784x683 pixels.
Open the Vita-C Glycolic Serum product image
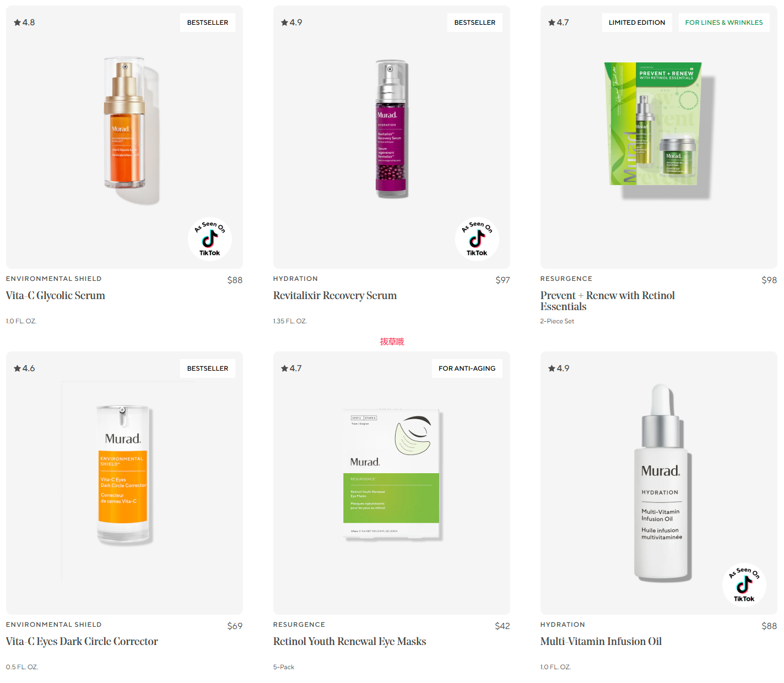pos(131,131)
